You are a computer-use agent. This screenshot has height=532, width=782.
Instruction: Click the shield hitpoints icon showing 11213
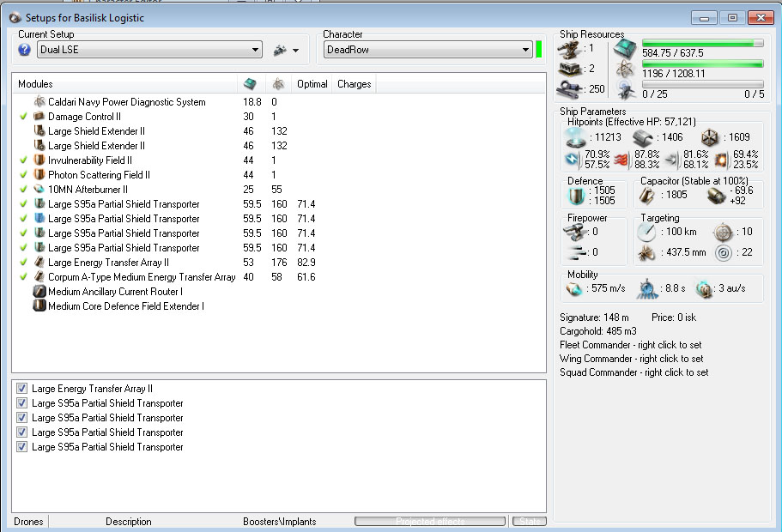574,137
